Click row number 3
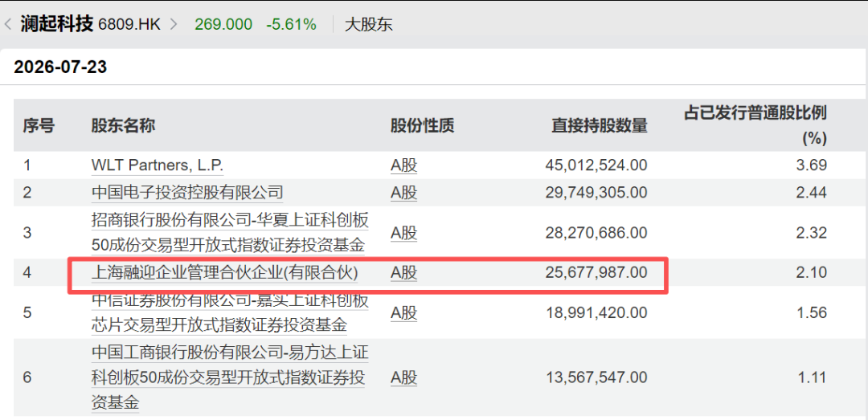Image resolution: width=868 pixels, height=420 pixels. tap(27, 232)
